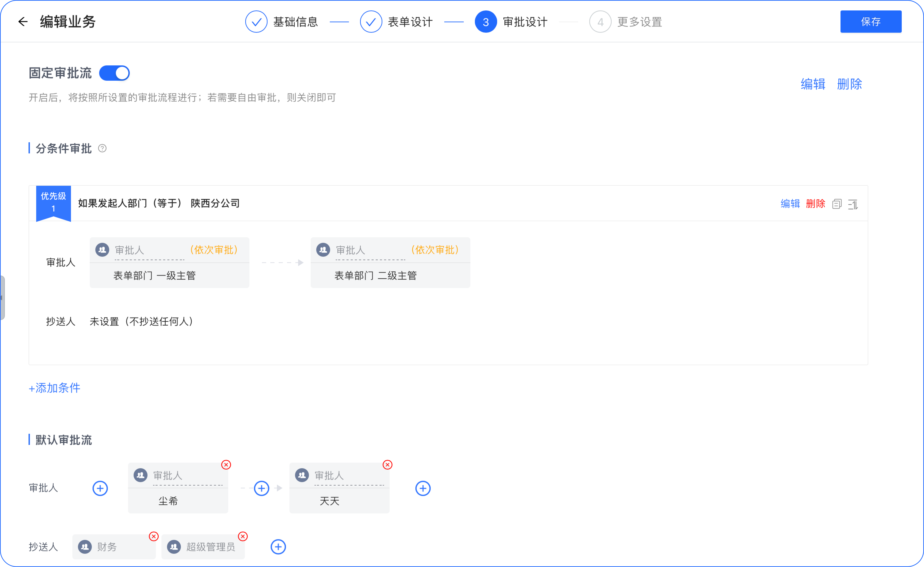Click 未设置（不抄送任何人）text

click(142, 321)
